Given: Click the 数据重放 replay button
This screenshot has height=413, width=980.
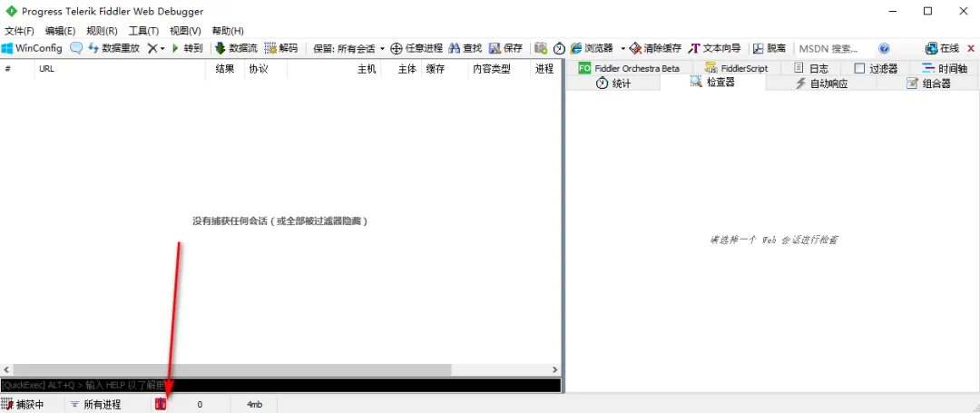Looking at the screenshot, I should point(114,48).
